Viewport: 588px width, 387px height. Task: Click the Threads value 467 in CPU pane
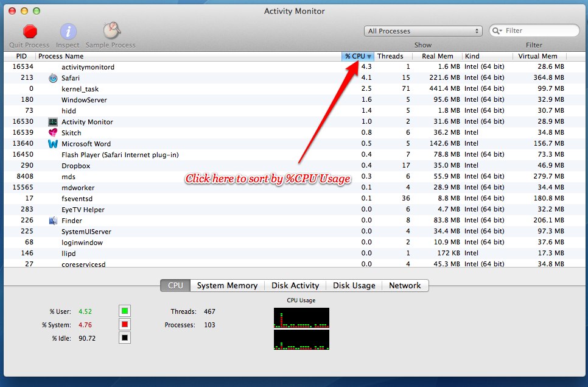pyautogui.click(x=209, y=311)
